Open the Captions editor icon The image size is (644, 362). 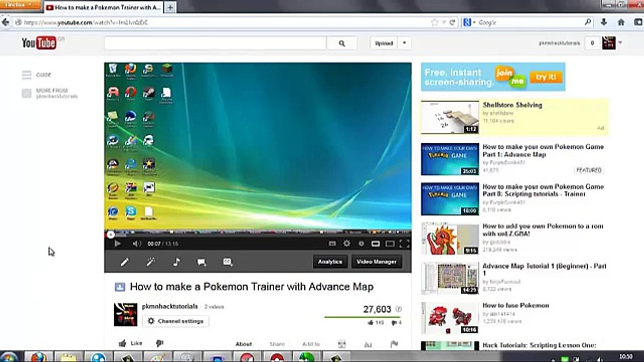pyautogui.click(x=227, y=262)
